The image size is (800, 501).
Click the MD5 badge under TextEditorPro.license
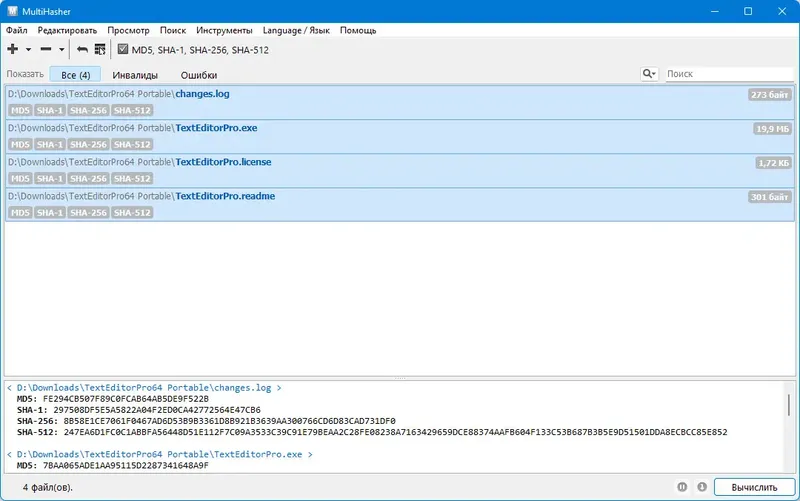[x=20, y=179]
